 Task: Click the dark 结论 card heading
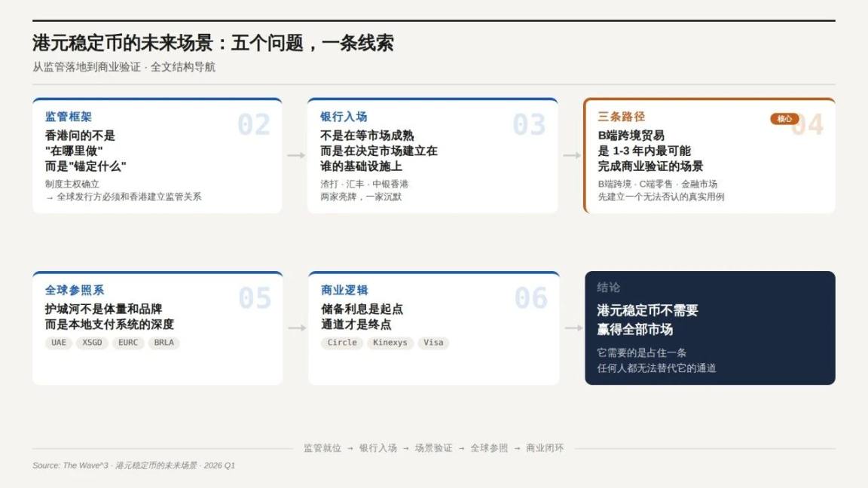click(609, 288)
